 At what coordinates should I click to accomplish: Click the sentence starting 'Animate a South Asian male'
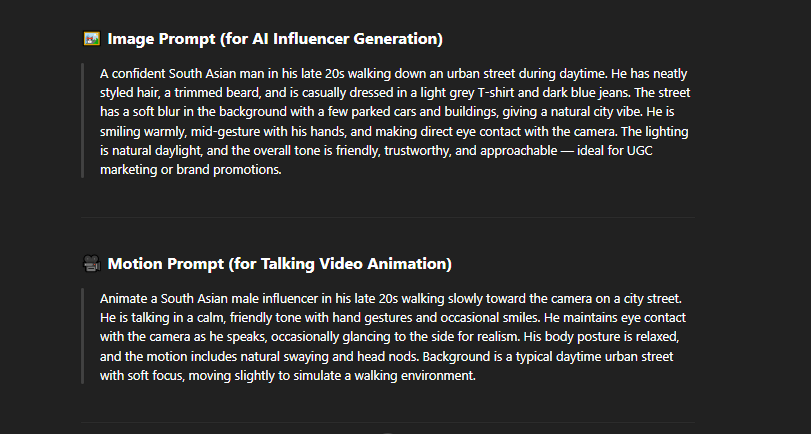[391, 298]
